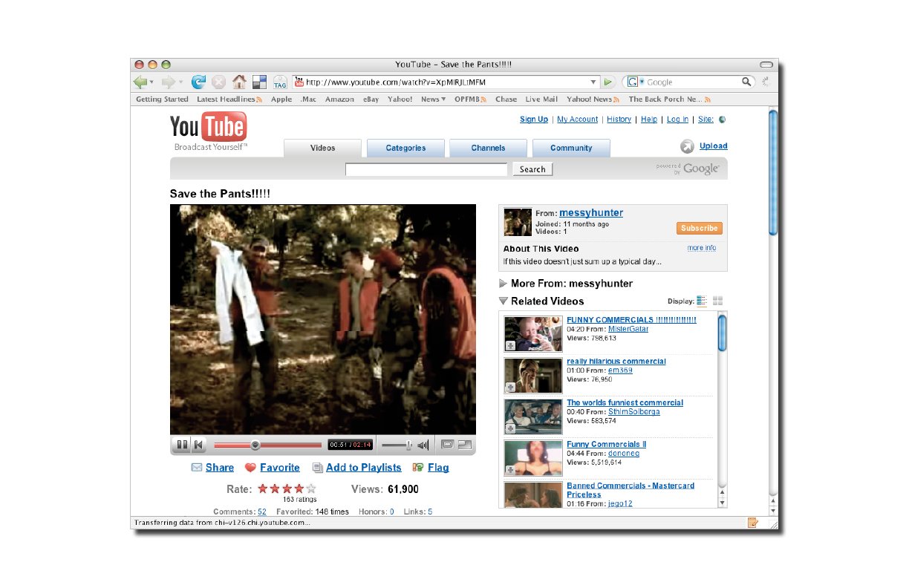Switch to the Categories tab

click(x=405, y=148)
